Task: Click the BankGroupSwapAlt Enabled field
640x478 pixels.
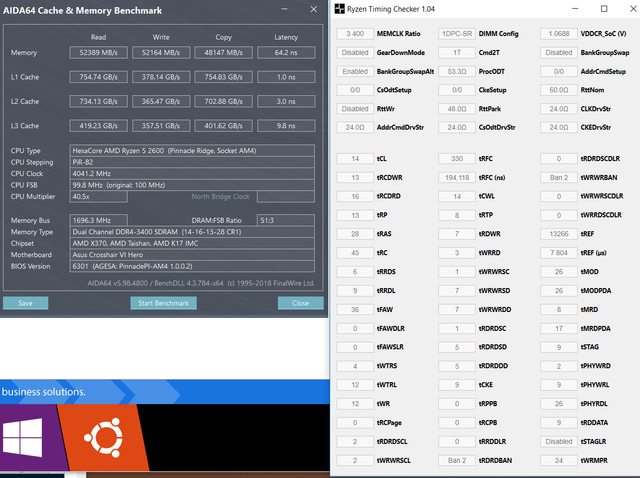Action: coord(355,71)
